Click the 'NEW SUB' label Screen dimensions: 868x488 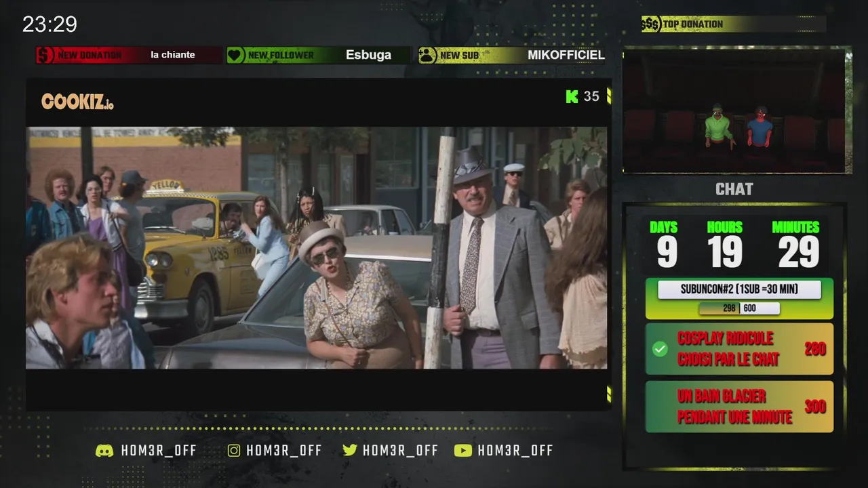(x=459, y=55)
